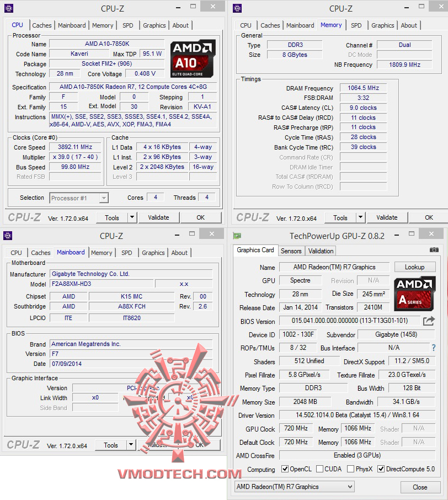This screenshot has height=500, width=448.
Task: Click the Bus Interface question mark in GPU-Z
Action: point(434,348)
